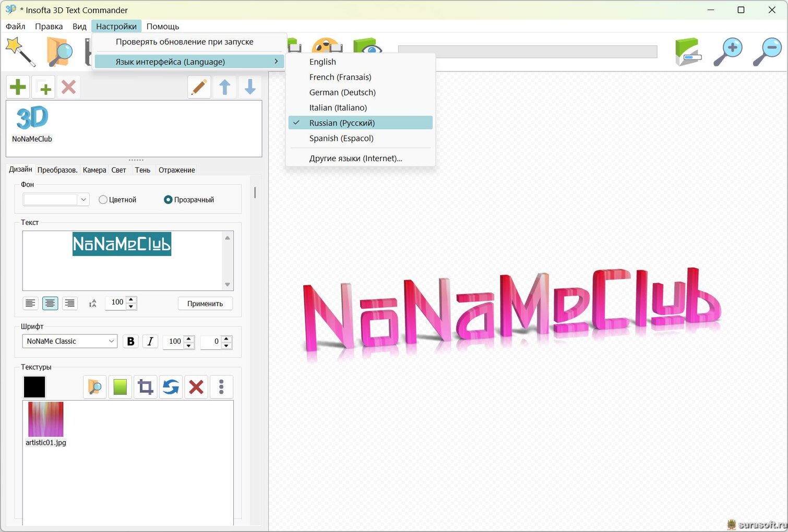Choose English from the language list

(x=323, y=62)
